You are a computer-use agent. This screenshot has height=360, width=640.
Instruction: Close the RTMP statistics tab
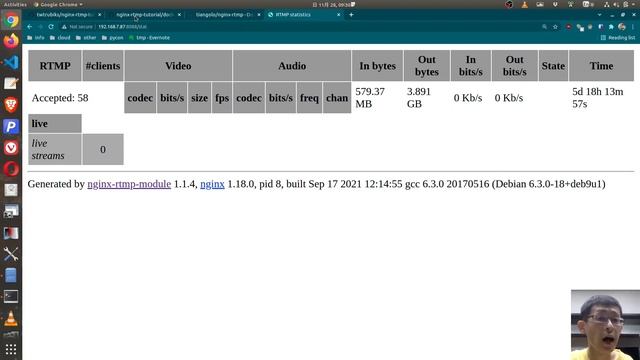pyautogui.click(x=338, y=14)
